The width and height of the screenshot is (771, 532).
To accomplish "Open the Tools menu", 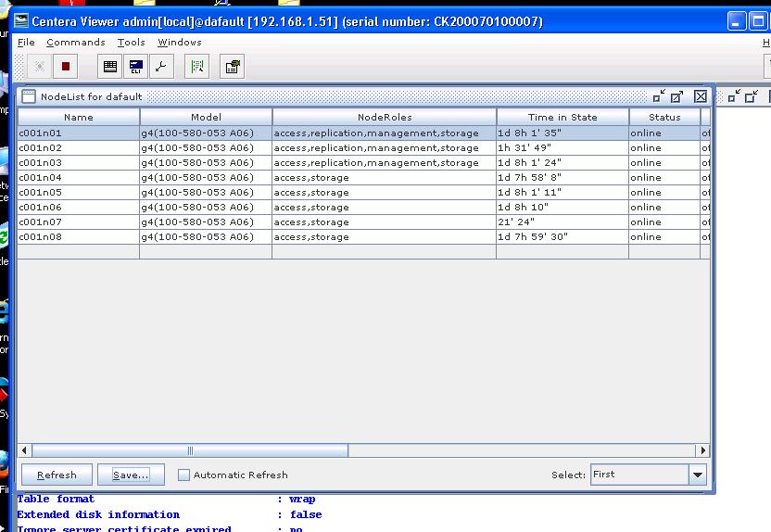I will click(x=132, y=43).
